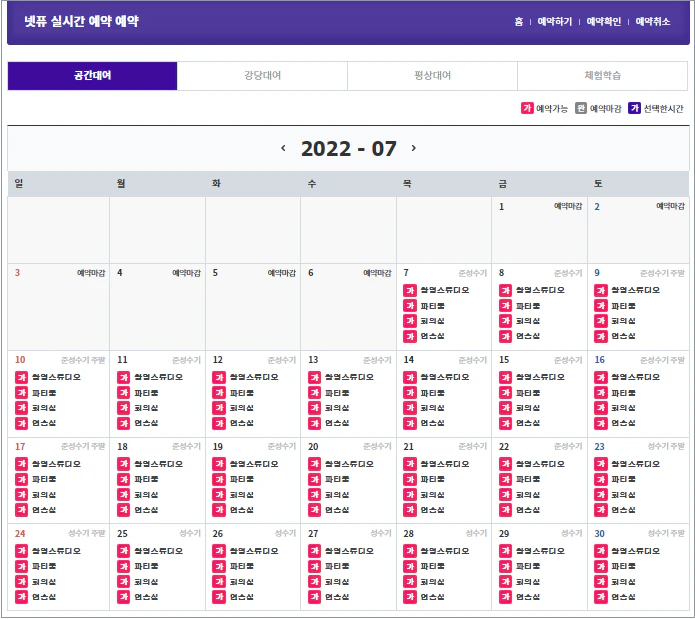Click the 가 badge for 회의실 on July 15
Image resolution: width=695 pixels, height=619 pixels.
coord(506,408)
